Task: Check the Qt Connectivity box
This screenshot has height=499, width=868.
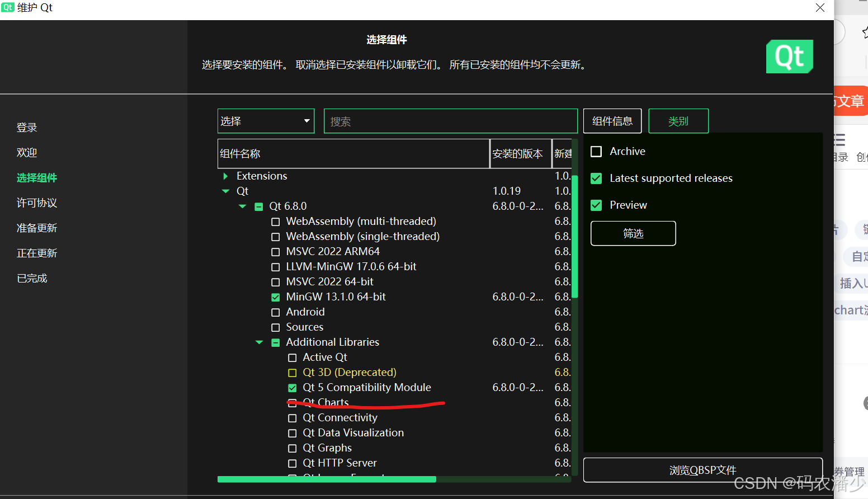Action: [292, 418]
